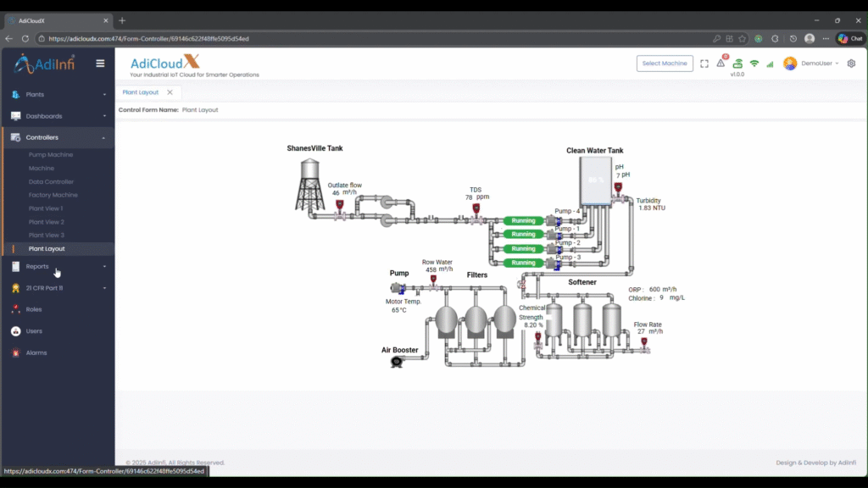This screenshot has height=488, width=868.
Task: Open the Controllers icon in the sidebar
Action: (14, 137)
